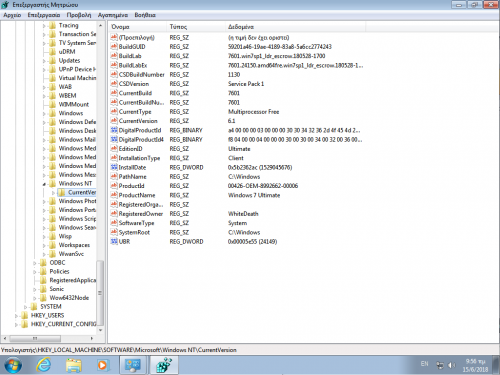
Task: Select the DigitalProductId binary value icon
Action: tap(114, 130)
